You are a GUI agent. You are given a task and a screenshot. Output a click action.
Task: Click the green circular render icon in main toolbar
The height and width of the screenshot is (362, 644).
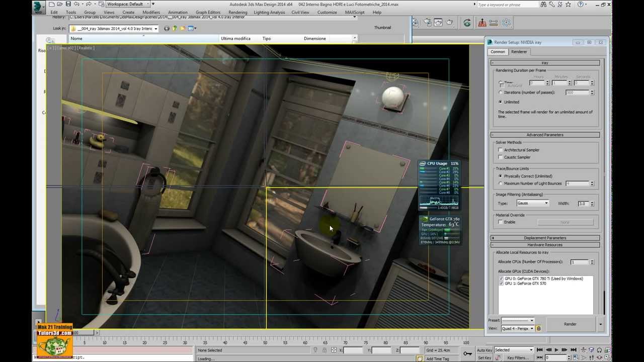(x=467, y=23)
